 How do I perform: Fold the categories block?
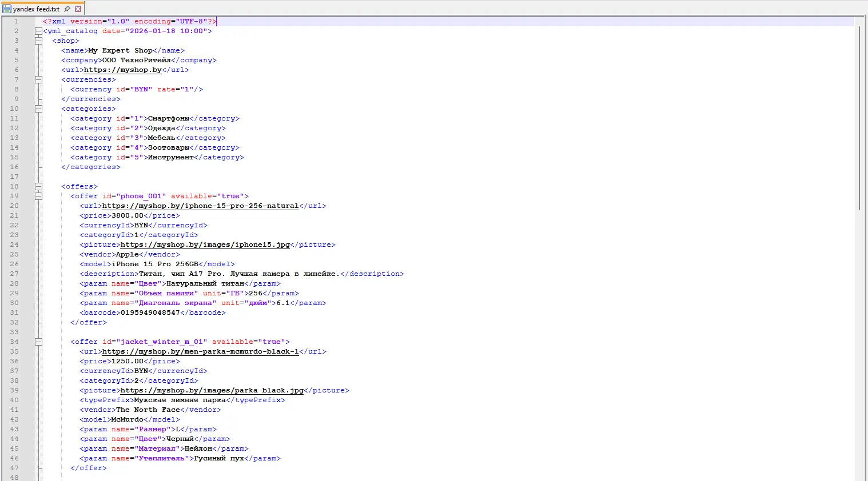coord(38,109)
